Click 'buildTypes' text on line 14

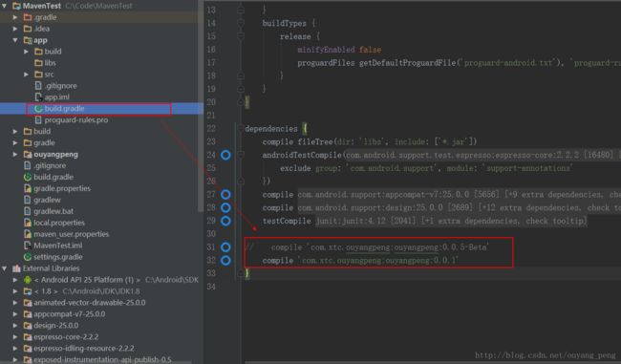tap(285, 23)
